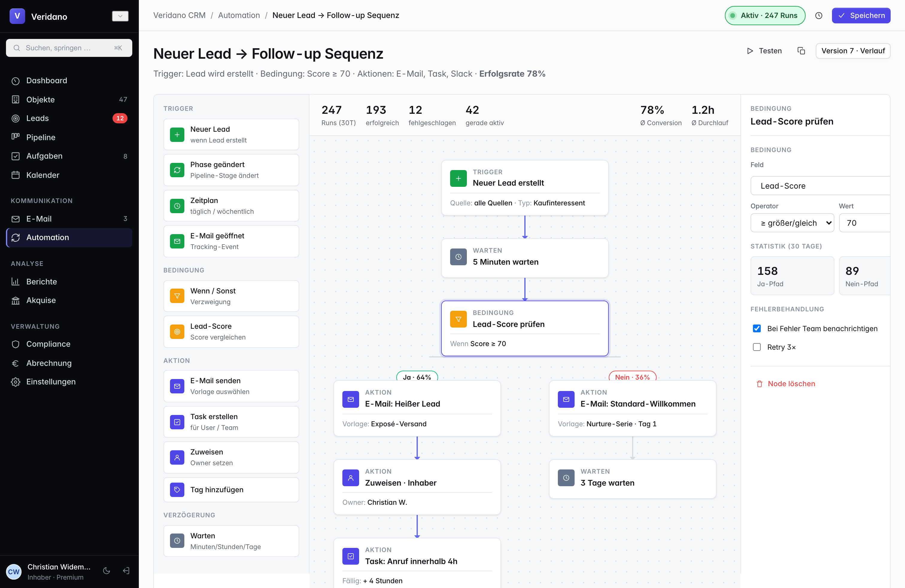
Task: Select the Lead-Score target icon block
Action: coord(177,331)
